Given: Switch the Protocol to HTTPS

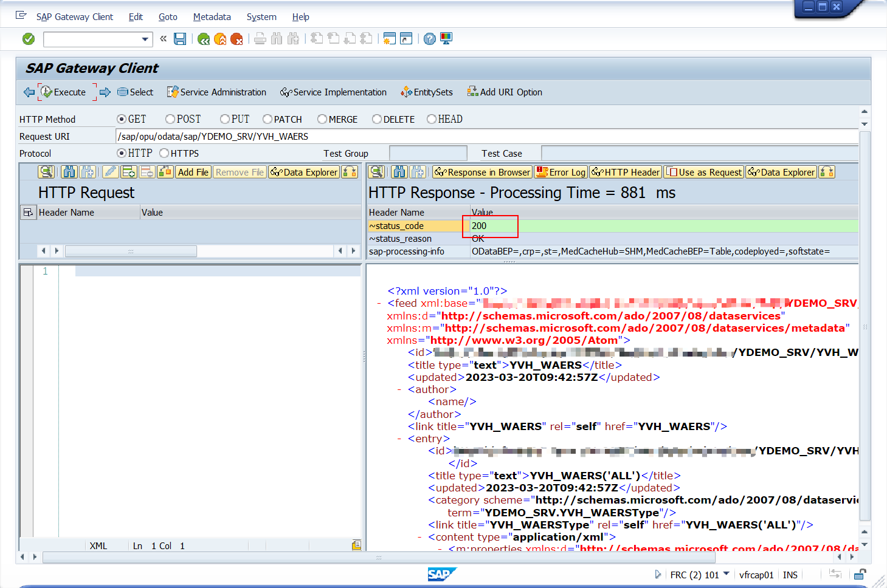Looking at the screenshot, I should coord(164,153).
